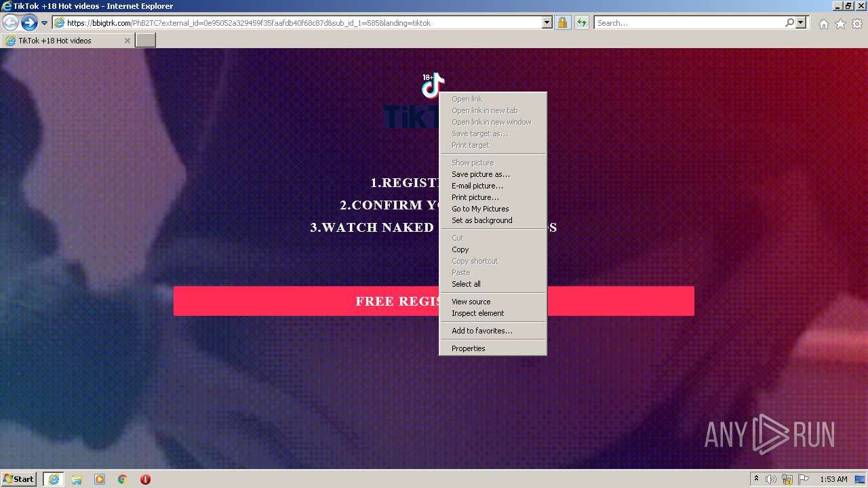Image resolution: width=868 pixels, height=488 pixels.
Task: Click the 1.REGIST text line
Action: (x=406, y=182)
